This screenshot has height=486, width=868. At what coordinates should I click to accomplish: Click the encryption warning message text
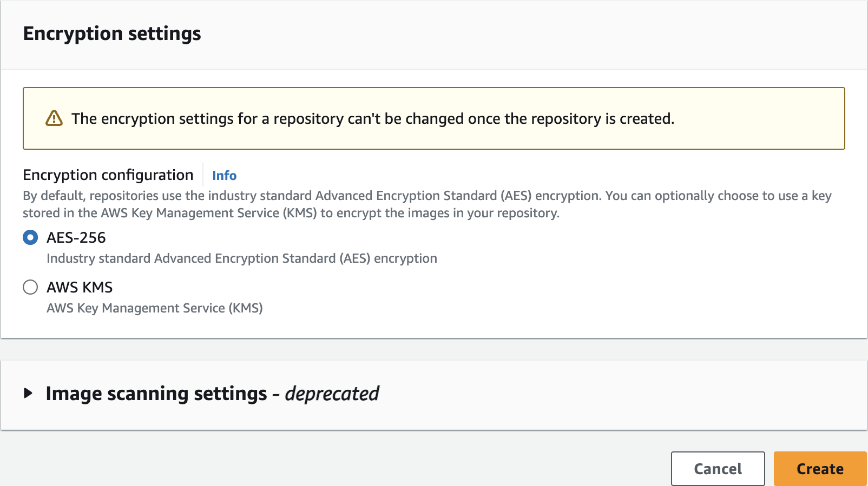click(372, 118)
